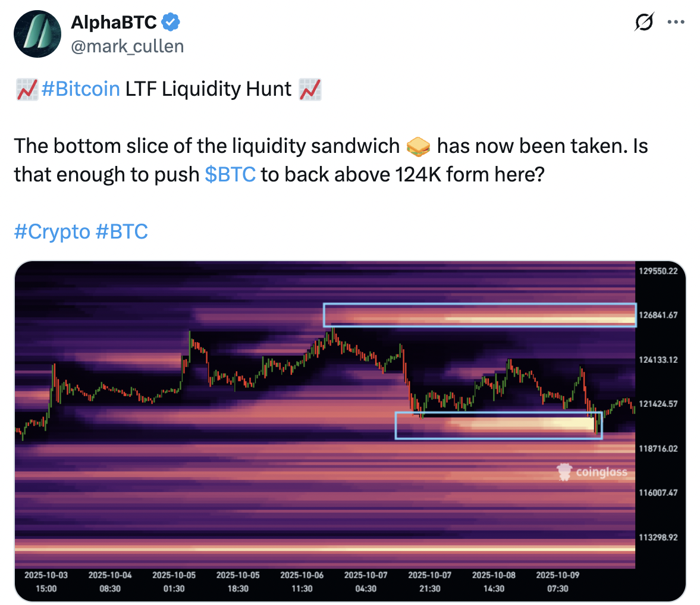The width and height of the screenshot is (700, 605).
Task: Open the three-dot more options menu
Action: pos(676,23)
